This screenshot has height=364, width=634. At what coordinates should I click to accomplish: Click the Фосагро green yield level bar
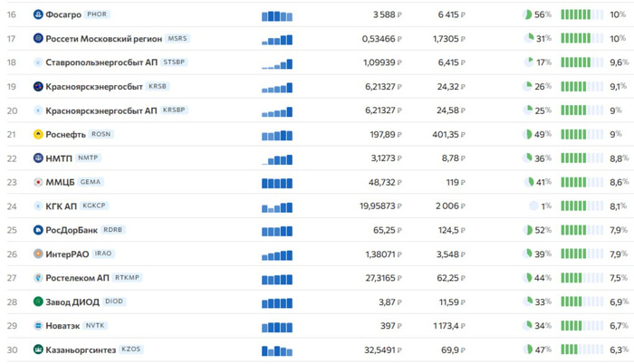click(581, 14)
